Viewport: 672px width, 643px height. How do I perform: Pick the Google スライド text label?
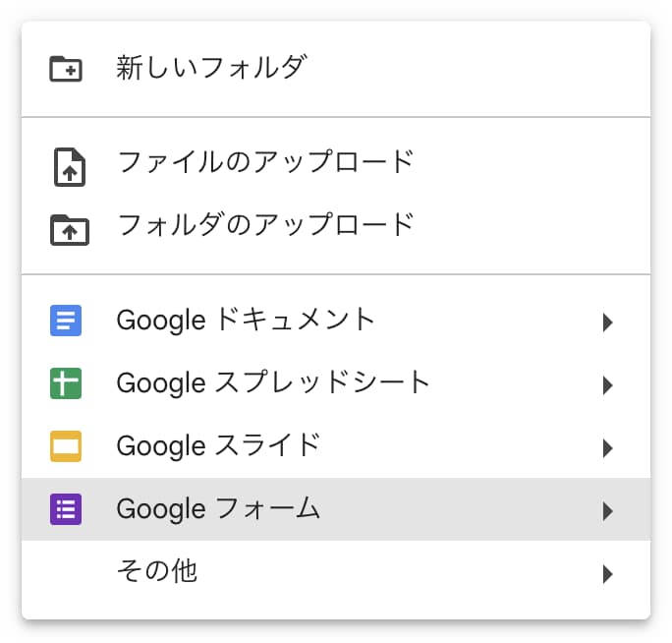tap(218, 445)
